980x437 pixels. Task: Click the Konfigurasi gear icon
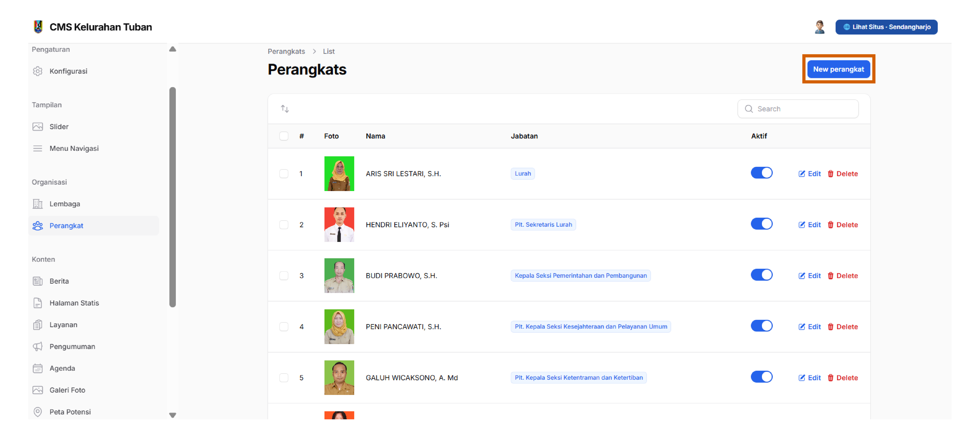point(38,71)
